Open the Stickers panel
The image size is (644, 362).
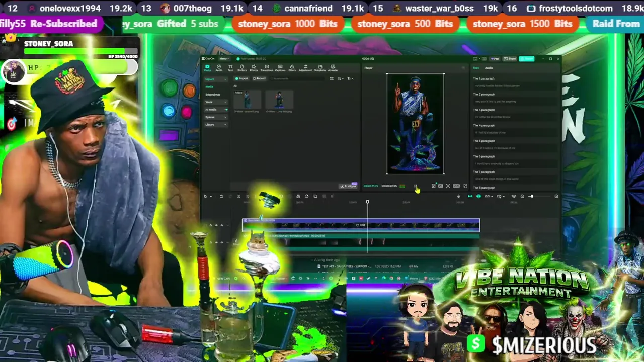tap(242, 68)
